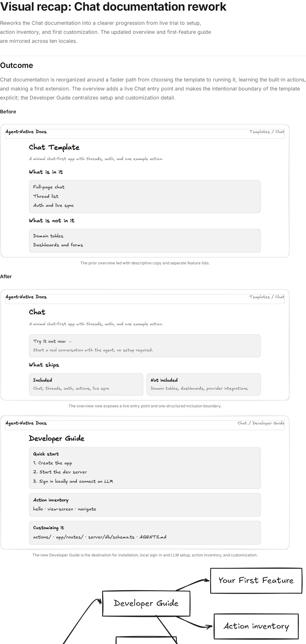Click 'Chat / Developer Guide' breadcrumb

(x=261, y=423)
